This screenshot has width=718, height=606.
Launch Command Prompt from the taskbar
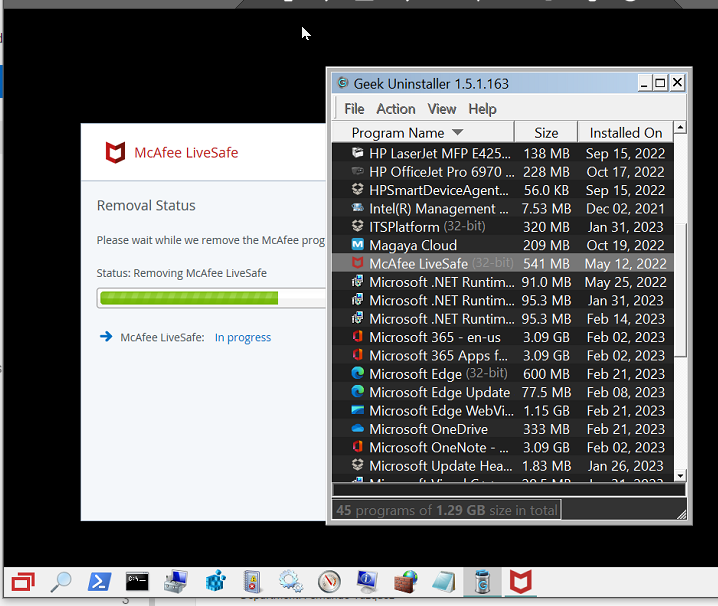point(137,582)
